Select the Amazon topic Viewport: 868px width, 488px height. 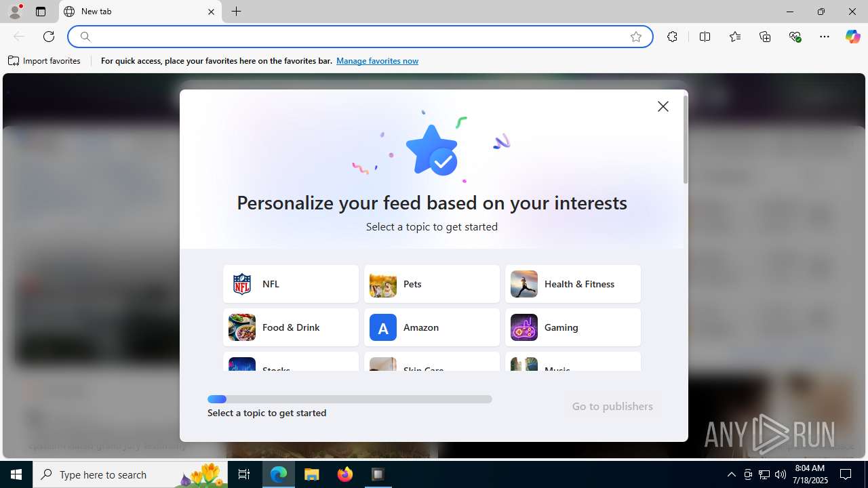(432, 327)
